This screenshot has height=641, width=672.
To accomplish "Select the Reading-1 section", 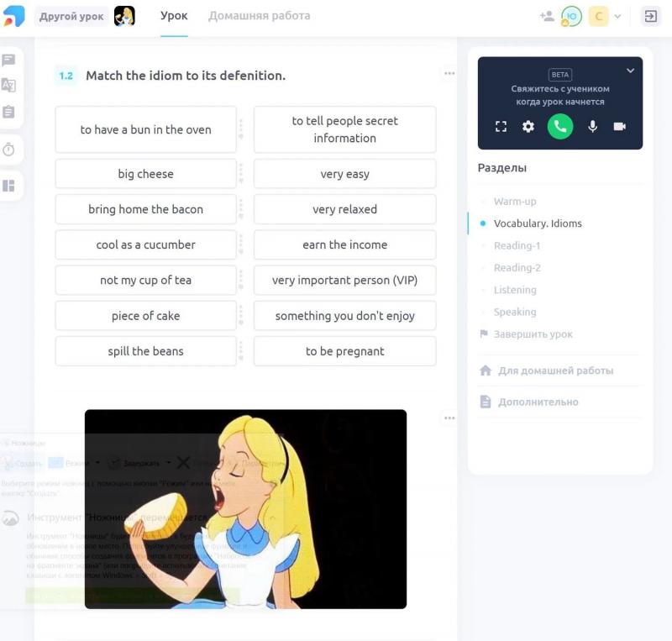I will coord(517,245).
